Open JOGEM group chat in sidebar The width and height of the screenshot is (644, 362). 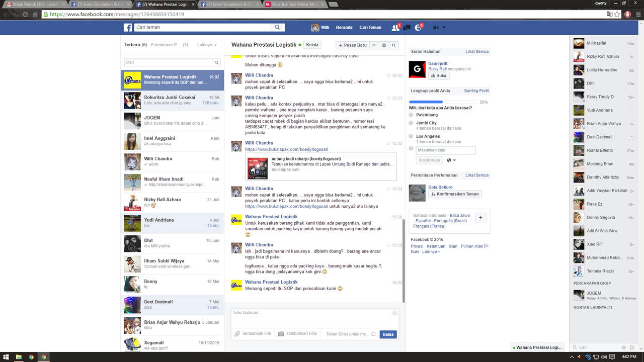tap(604, 295)
